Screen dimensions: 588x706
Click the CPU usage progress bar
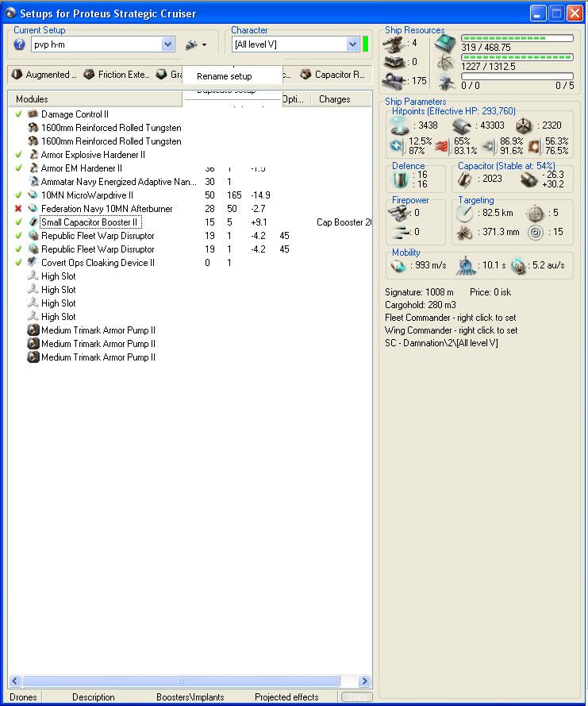click(517, 38)
